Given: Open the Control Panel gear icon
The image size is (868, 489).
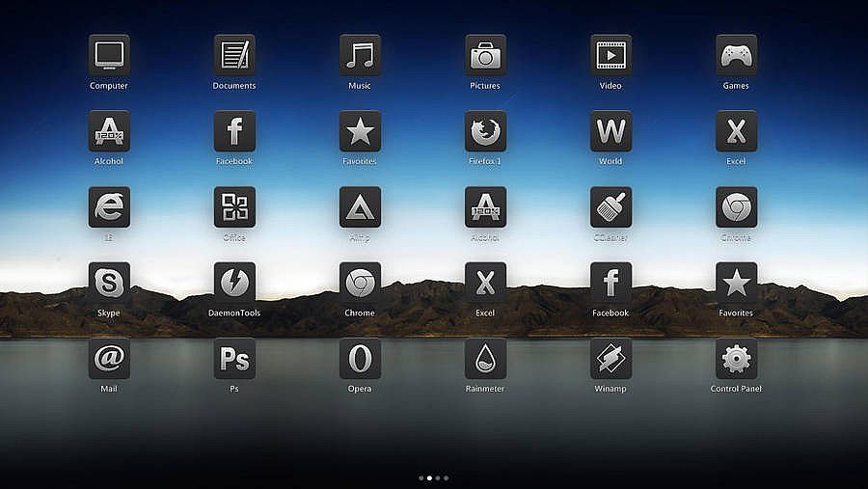Looking at the screenshot, I should [x=736, y=358].
